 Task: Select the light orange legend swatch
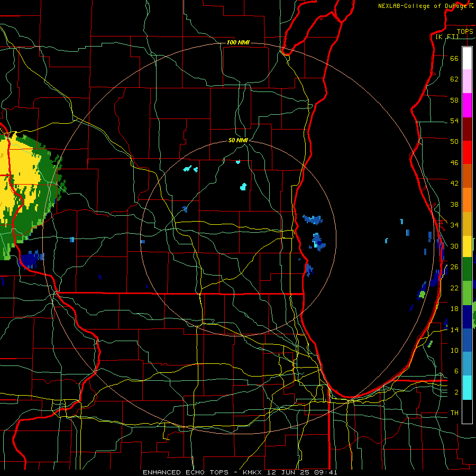(x=467, y=200)
